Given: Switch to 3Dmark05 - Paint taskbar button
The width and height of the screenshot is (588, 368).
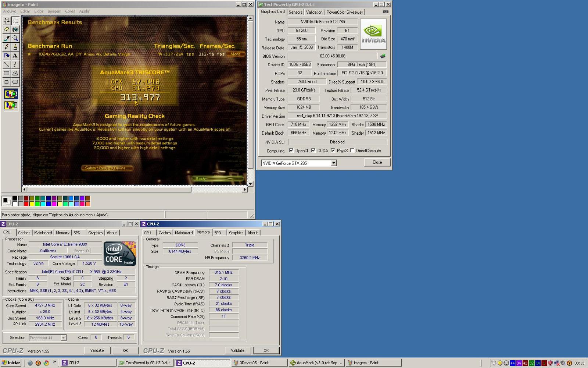Looking at the screenshot, I should [259, 363].
